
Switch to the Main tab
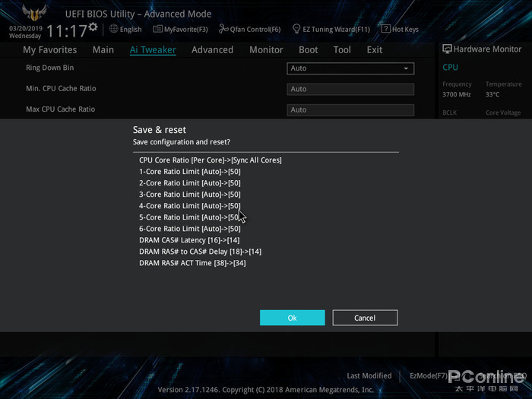(x=103, y=50)
